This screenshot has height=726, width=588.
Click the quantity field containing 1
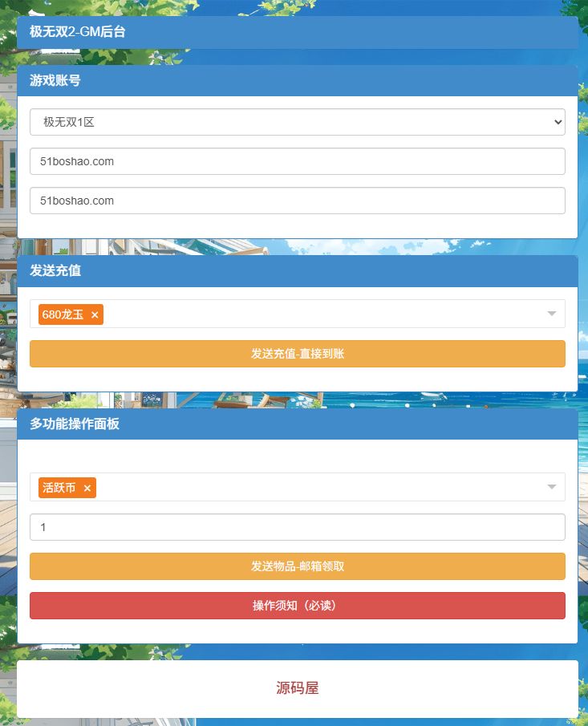(298, 527)
